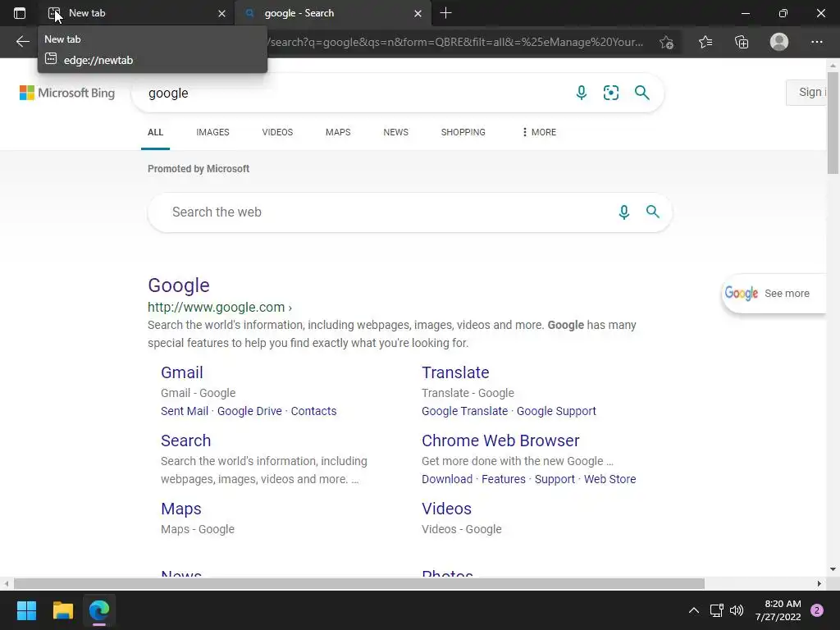The width and height of the screenshot is (840, 630).
Task: Select the NEWS results tab
Action: 396,132
